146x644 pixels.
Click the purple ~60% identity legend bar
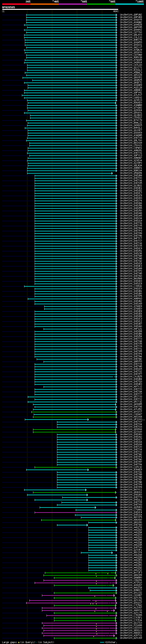point(73,4)
